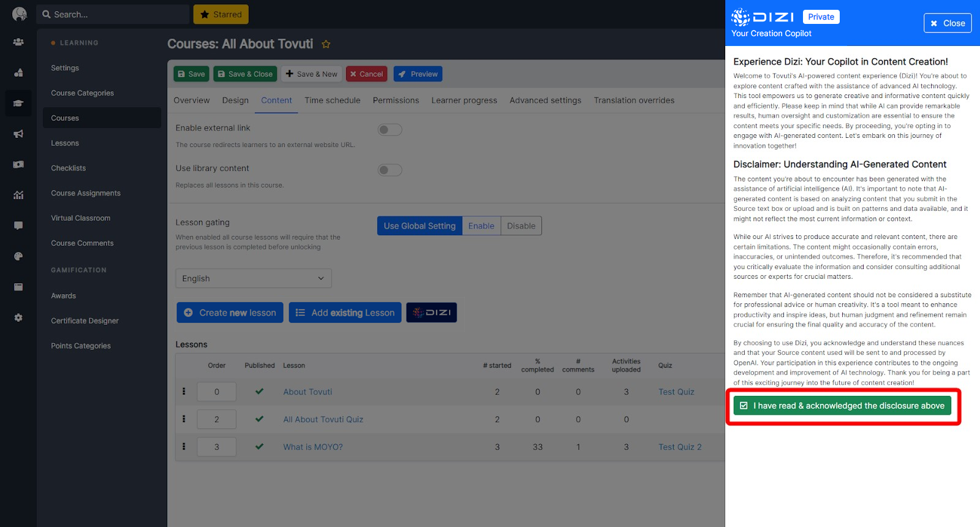Click the star next to course title
The width and height of the screenshot is (980, 527).
click(x=326, y=44)
